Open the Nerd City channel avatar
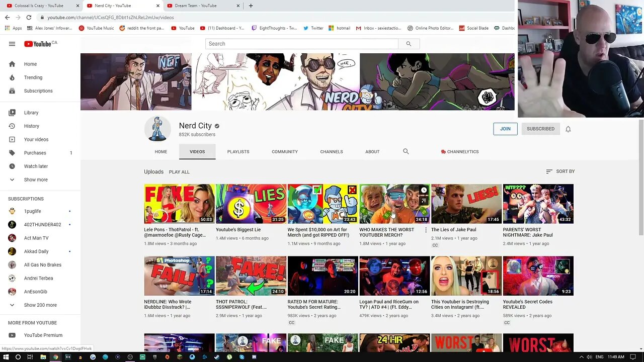This screenshot has height=362, width=644. pos(157,129)
